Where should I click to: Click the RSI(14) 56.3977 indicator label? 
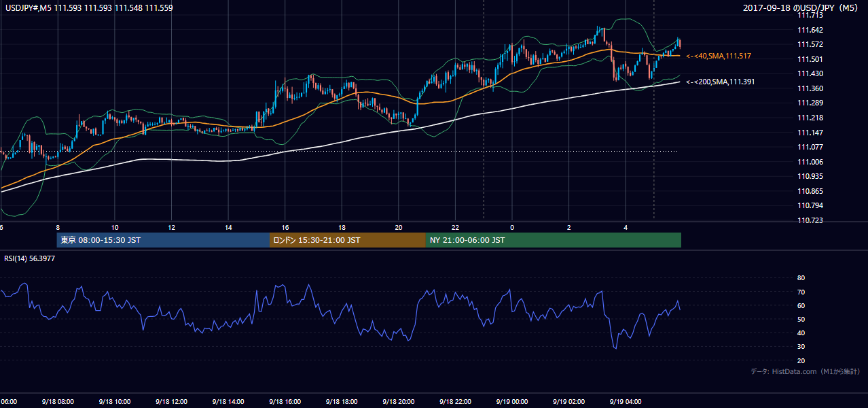30,258
